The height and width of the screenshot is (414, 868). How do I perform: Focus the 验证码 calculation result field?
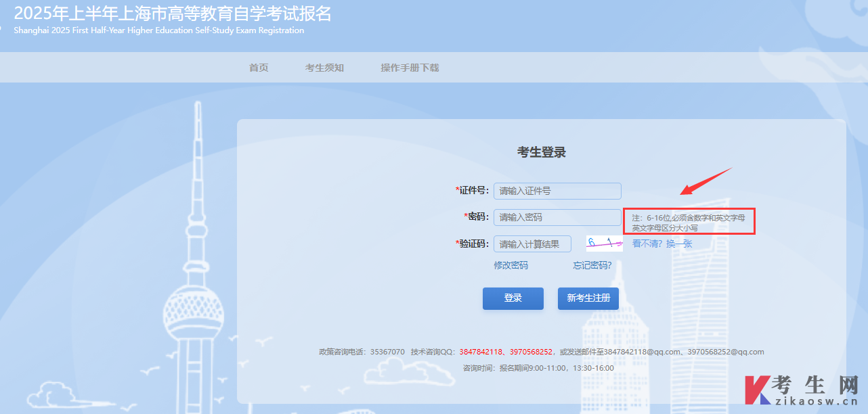tap(532, 244)
